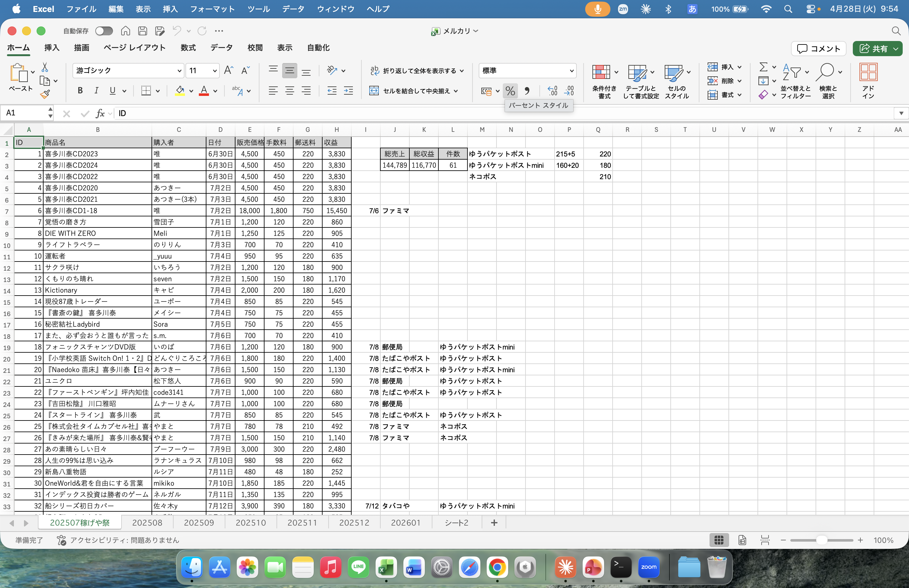Switch to Page Layout view
The width and height of the screenshot is (909, 588).
[x=742, y=540]
